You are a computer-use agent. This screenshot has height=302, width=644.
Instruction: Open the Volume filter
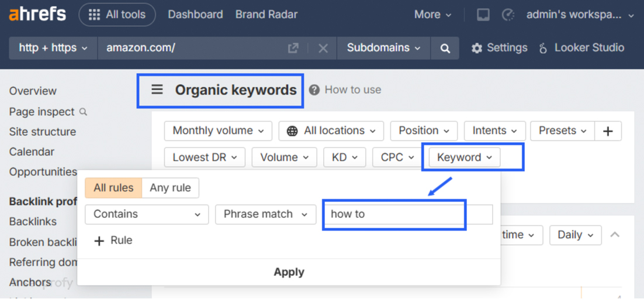click(x=284, y=157)
